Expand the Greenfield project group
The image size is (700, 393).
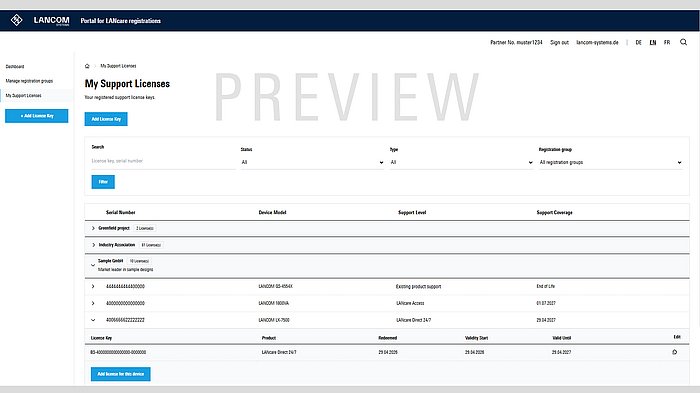(93, 228)
